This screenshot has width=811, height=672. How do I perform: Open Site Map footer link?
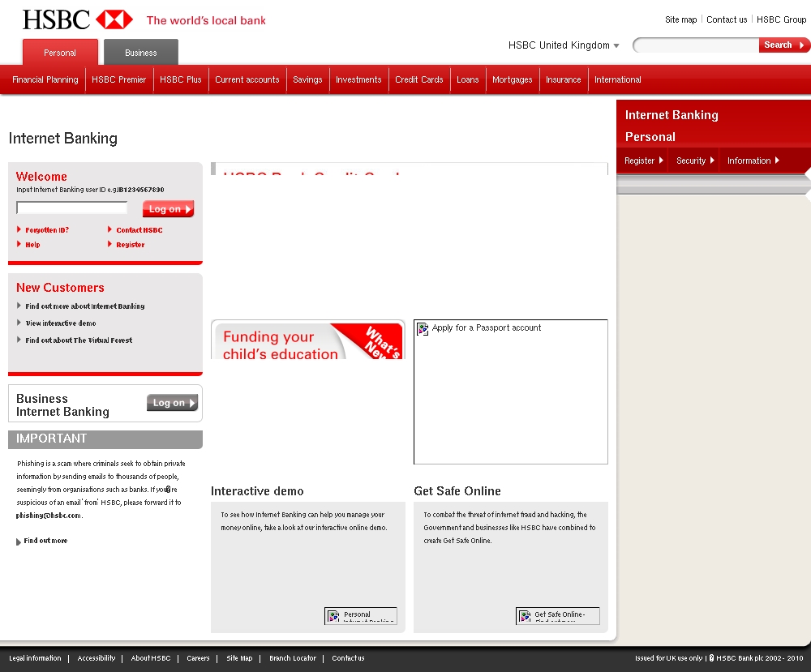239,658
